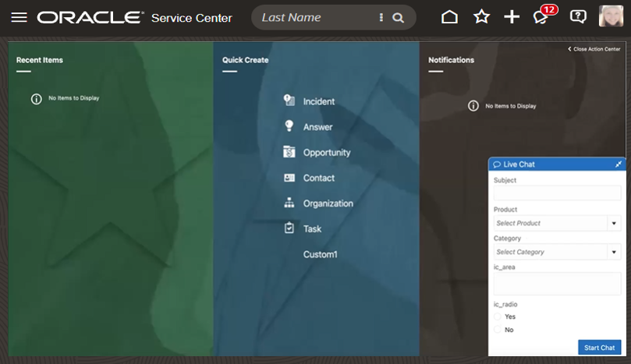Open the user profile avatar
This screenshot has width=631, height=364.
(x=611, y=16)
